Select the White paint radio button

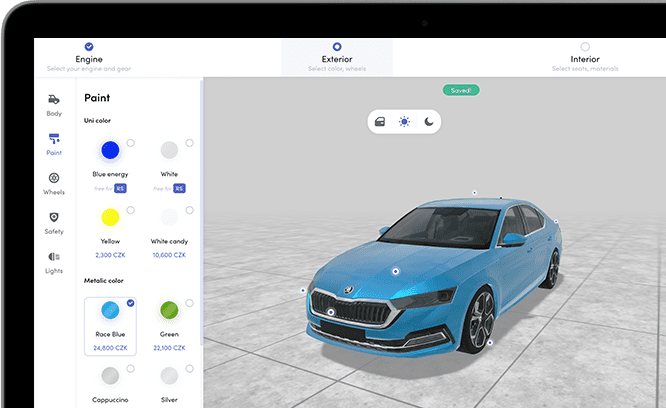pyautogui.click(x=189, y=143)
